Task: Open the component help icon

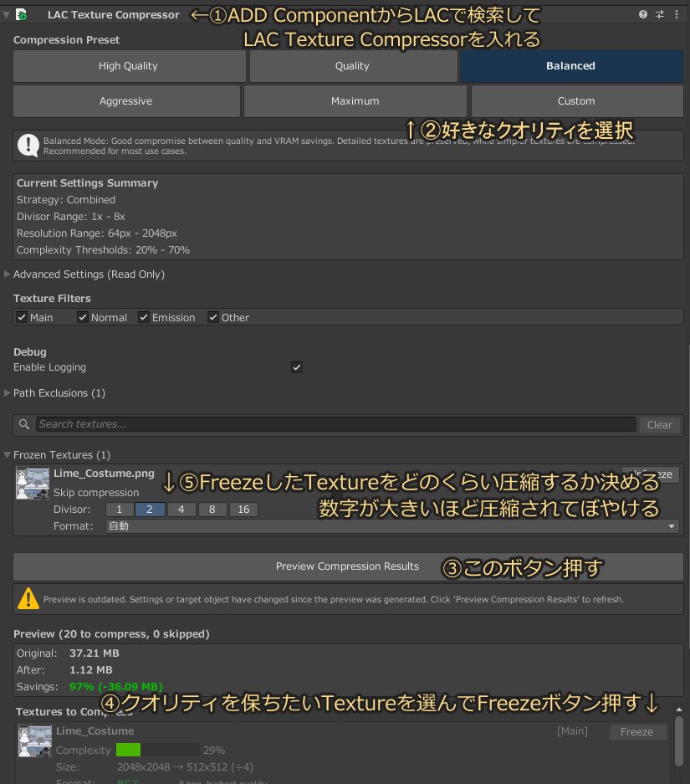Action: click(643, 14)
